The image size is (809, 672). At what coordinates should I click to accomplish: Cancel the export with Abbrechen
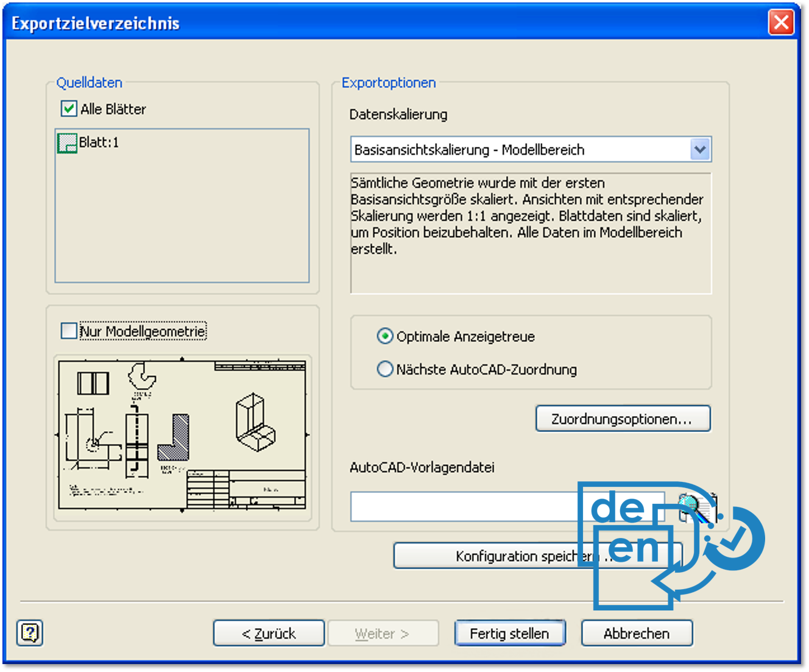[x=637, y=634]
